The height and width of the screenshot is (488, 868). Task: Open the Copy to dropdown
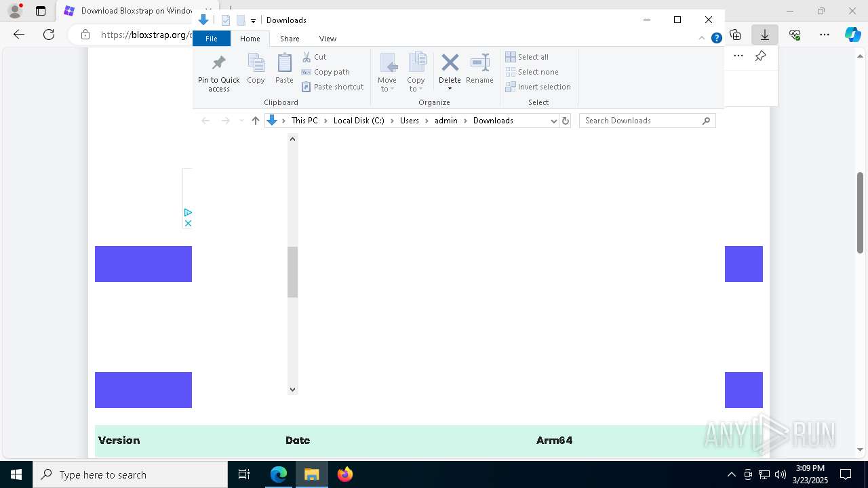pos(416,73)
